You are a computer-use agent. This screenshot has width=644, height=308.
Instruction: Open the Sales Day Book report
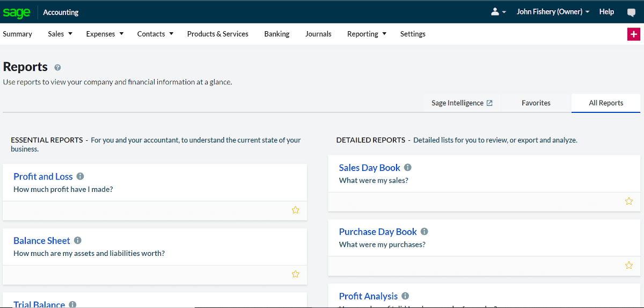click(x=370, y=168)
